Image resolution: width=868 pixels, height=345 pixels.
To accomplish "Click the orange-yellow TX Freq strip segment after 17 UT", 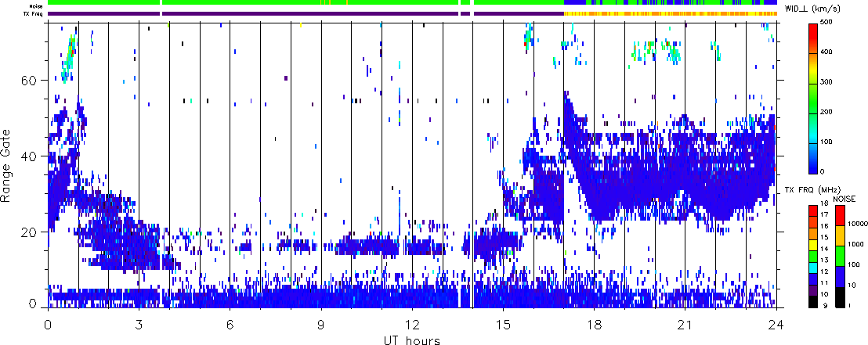I will pos(671,13).
